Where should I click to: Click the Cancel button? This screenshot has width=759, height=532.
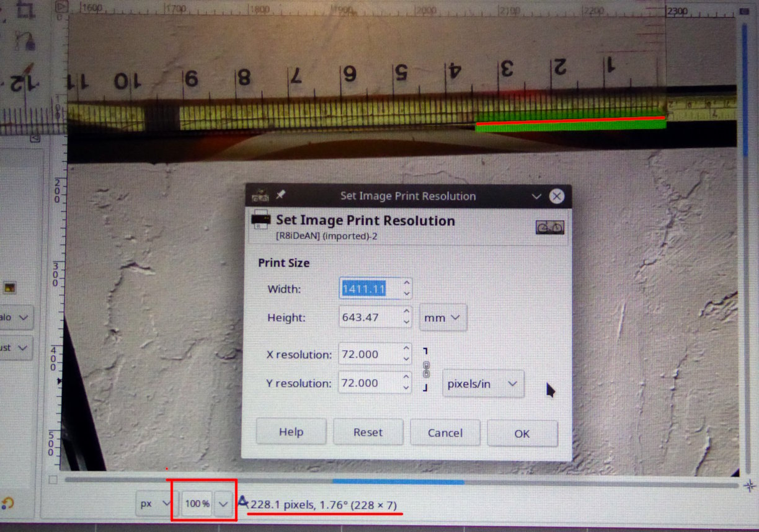pyautogui.click(x=445, y=433)
